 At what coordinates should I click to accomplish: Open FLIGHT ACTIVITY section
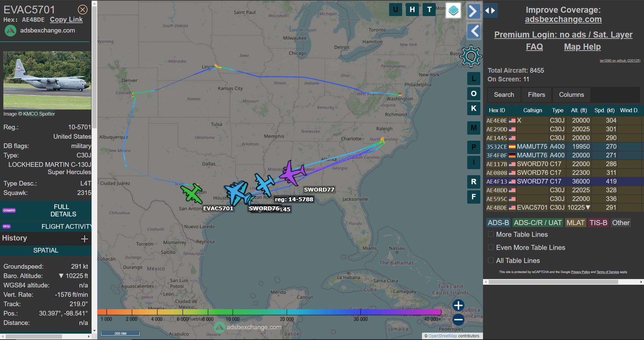(x=46, y=227)
